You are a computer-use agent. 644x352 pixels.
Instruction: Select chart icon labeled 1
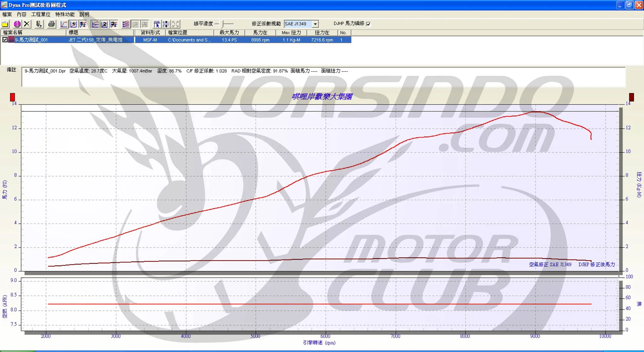coord(74,24)
